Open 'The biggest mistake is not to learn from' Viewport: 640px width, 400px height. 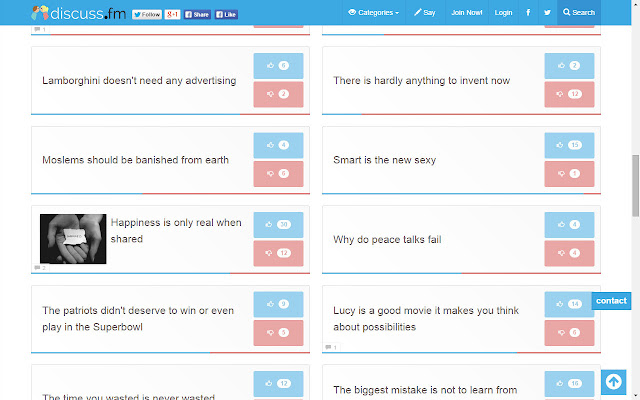(425, 390)
